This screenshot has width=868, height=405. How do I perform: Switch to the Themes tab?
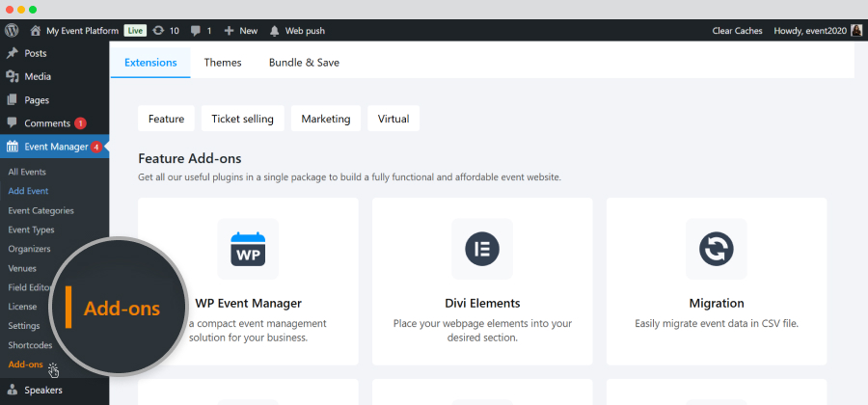pyautogui.click(x=223, y=63)
